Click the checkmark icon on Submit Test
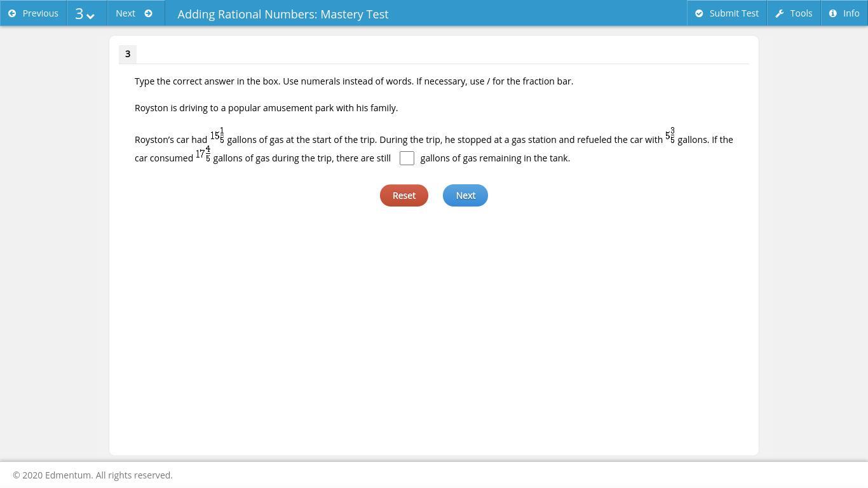The width and height of the screenshot is (868, 488). tap(699, 13)
